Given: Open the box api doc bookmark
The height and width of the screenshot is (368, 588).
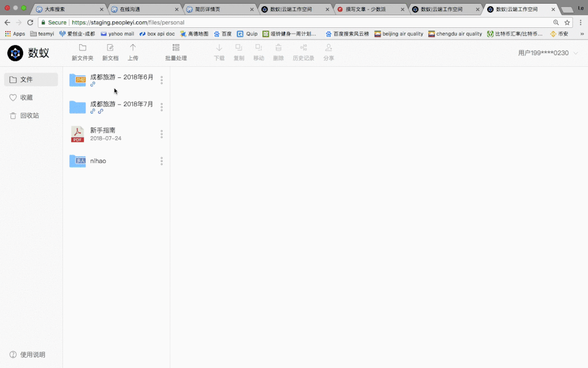Looking at the screenshot, I should point(157,34).
